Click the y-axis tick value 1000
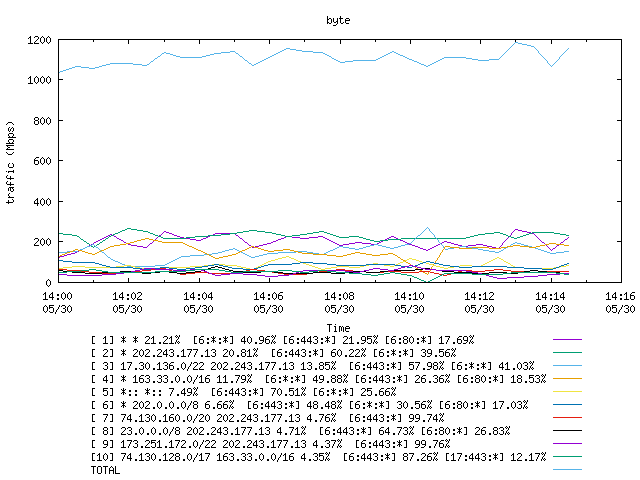 [x=39, y=80]
